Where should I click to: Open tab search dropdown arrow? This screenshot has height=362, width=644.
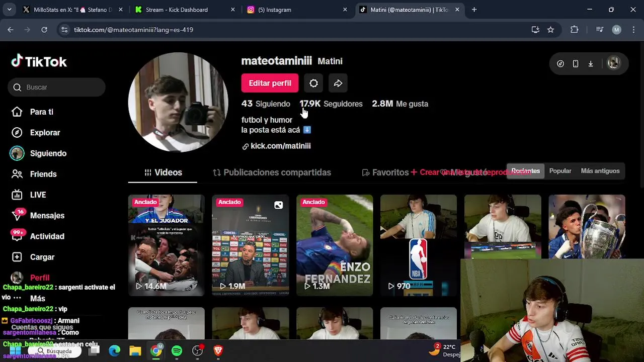pyautogui.click(x=9, y=10)
